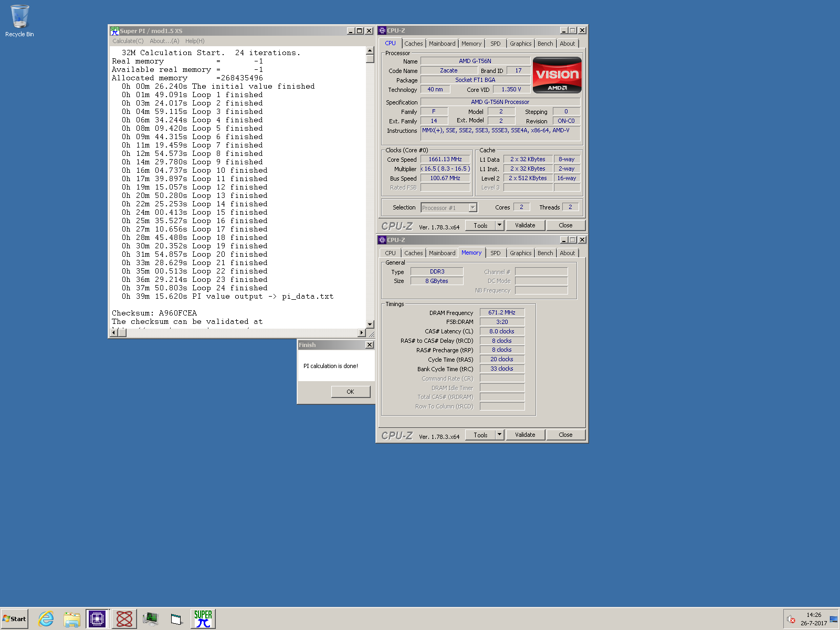
Task: Switch to Caches tab in bottom CPU-Z window
Action: point(414,253)
